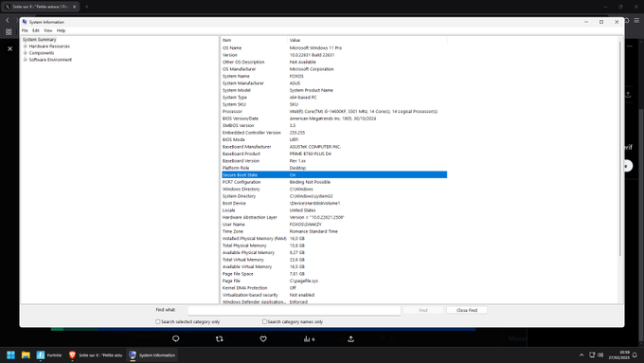Switch to Fortnite in the taskbar
644x363 pixels.
[x=49, y=355]
